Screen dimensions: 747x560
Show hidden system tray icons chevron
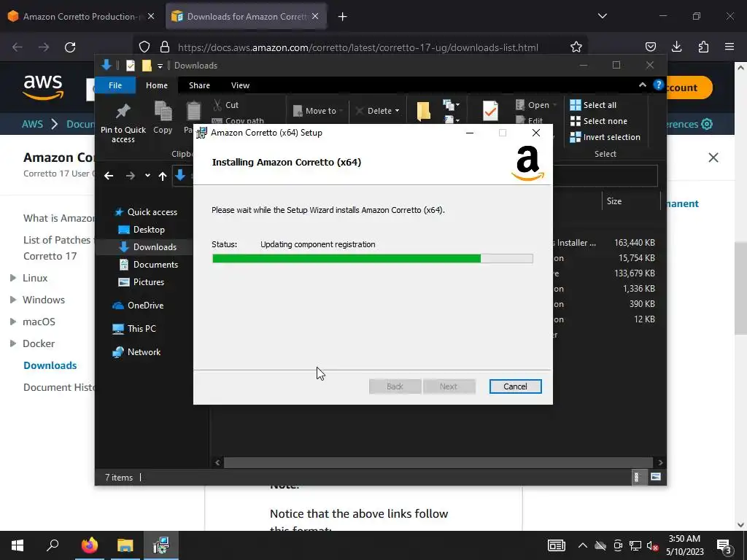[582, 545]
